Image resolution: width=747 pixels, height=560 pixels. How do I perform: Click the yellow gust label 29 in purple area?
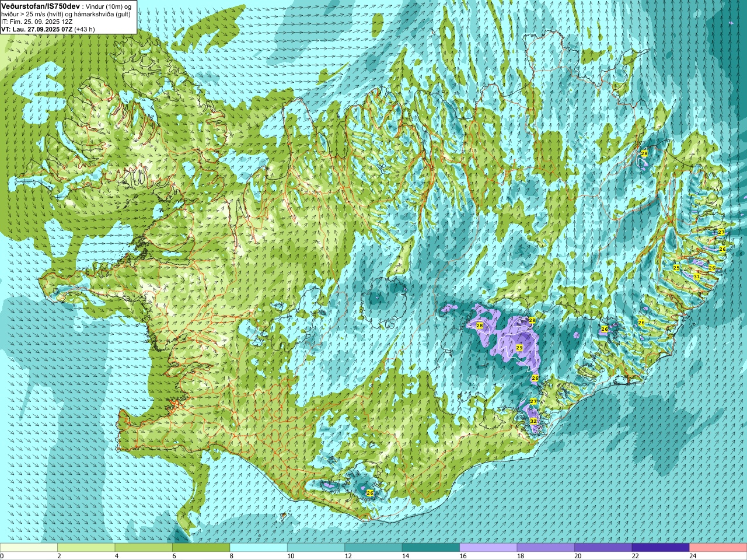[519, 348]
